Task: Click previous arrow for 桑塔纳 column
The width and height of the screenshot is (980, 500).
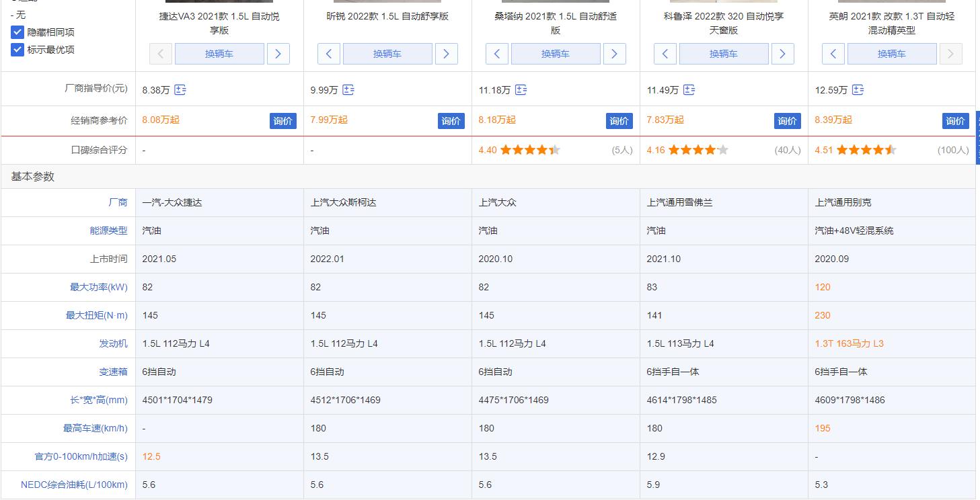Action: point(496,54)
